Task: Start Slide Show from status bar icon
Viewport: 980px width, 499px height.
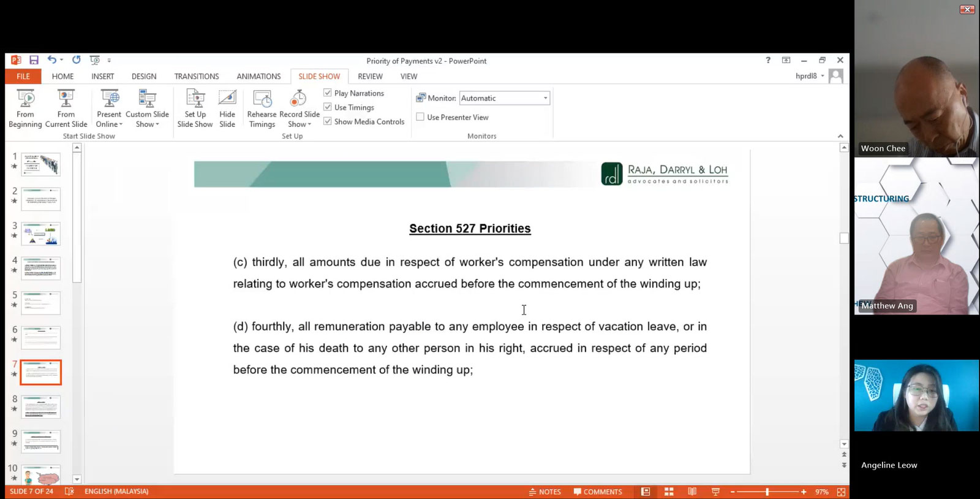Action: point(715,492)
